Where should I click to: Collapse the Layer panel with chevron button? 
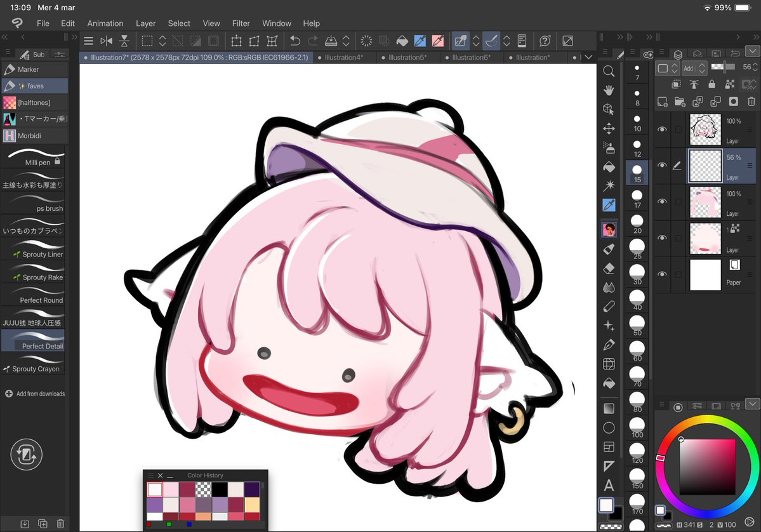(x=752, y=51)
